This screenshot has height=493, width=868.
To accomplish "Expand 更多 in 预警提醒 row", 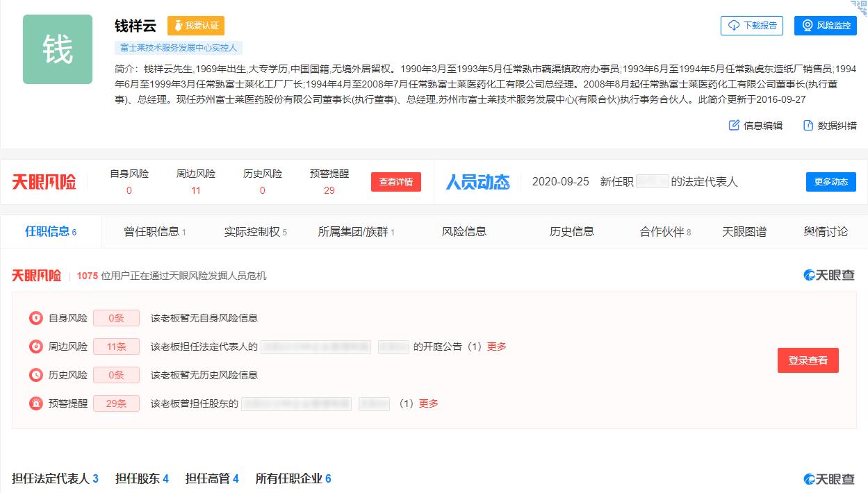I will click(428, 403).
